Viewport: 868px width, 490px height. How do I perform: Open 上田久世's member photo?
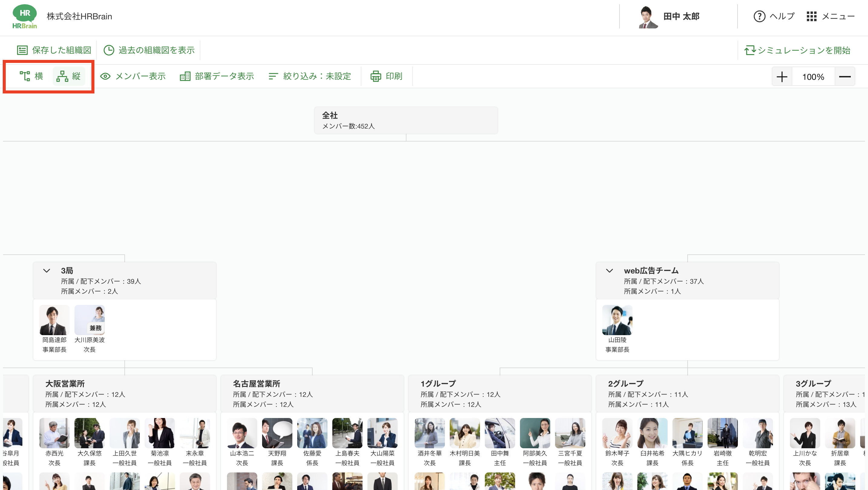coord(124,433)
